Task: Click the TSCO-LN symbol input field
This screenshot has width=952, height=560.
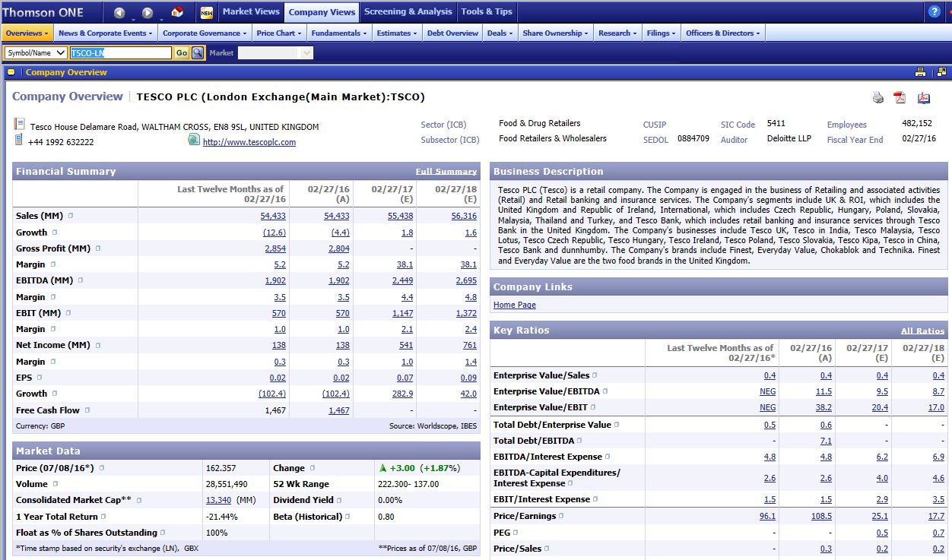Action: 120,52
